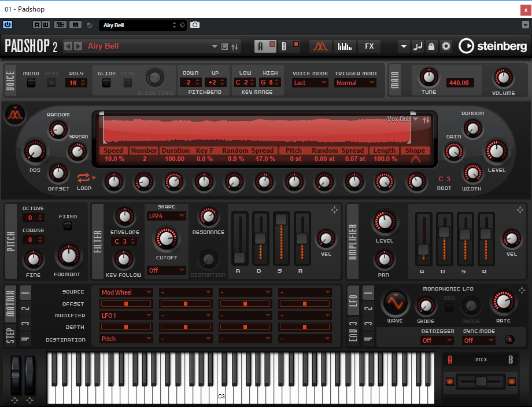Open the Destination dropdown showing Pitch

pyautogui.click(x=126, y=339)
